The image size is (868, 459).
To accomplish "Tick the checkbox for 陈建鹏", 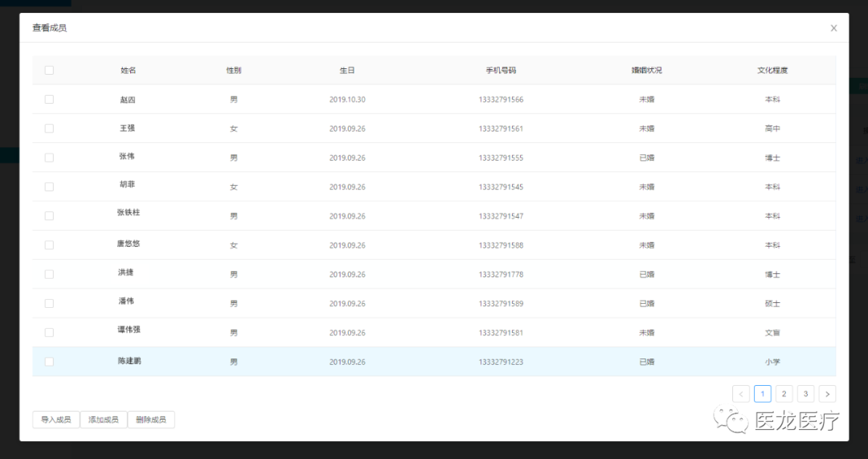I will point(49,362).
